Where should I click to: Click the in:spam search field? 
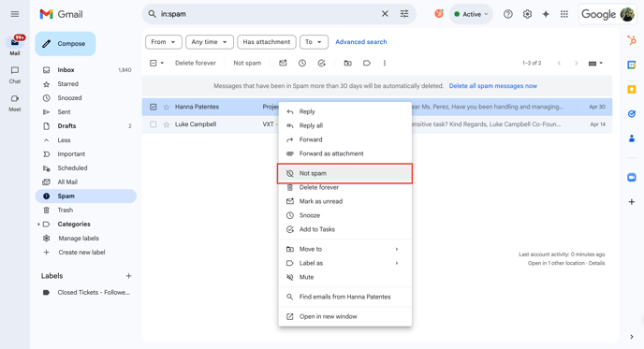pos(267,14)
